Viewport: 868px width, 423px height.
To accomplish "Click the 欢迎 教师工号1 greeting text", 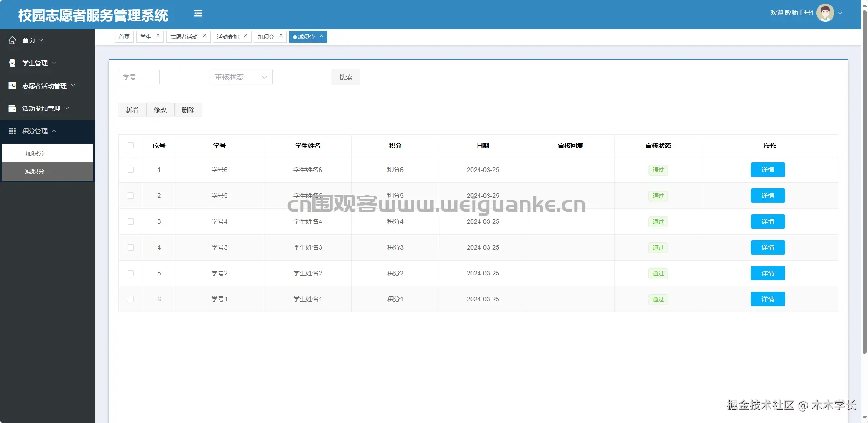I will tap(792, 13).
